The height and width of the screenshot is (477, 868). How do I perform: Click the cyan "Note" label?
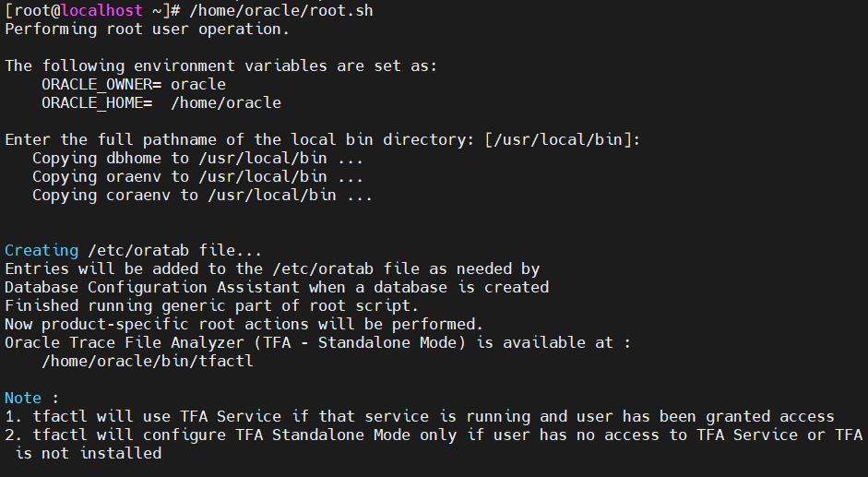pyautogui.click(x=23, y=398)
